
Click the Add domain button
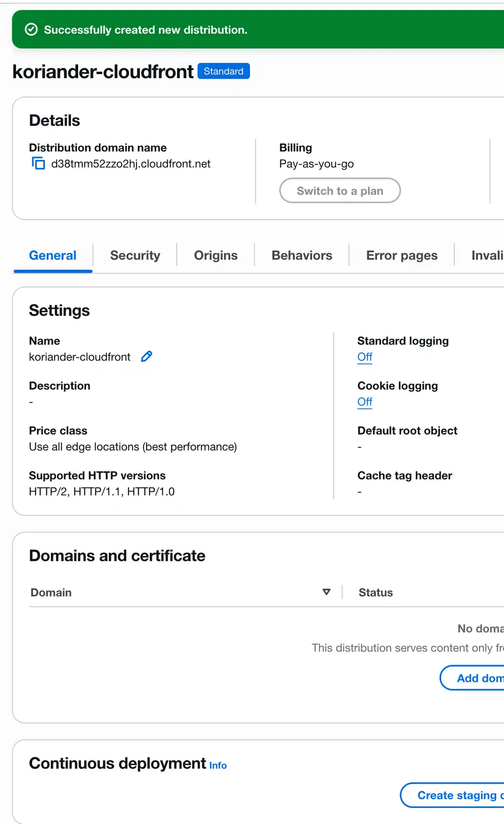click(472, 678)
